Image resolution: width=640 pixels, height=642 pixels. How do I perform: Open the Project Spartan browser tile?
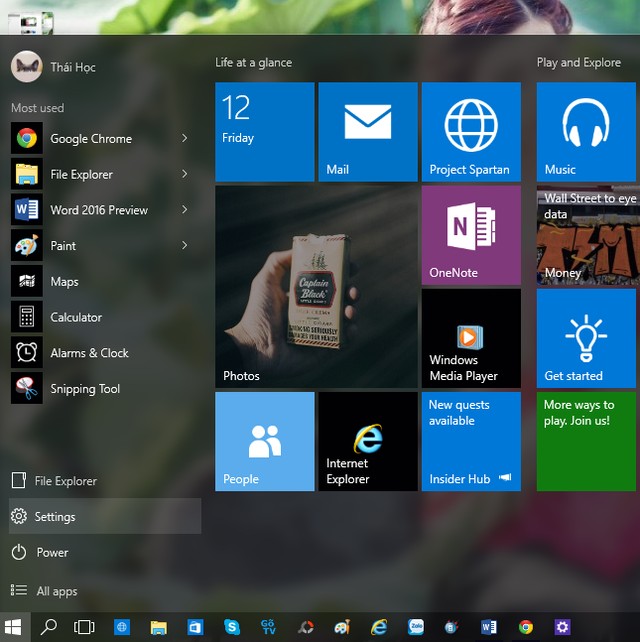[471, 132]
